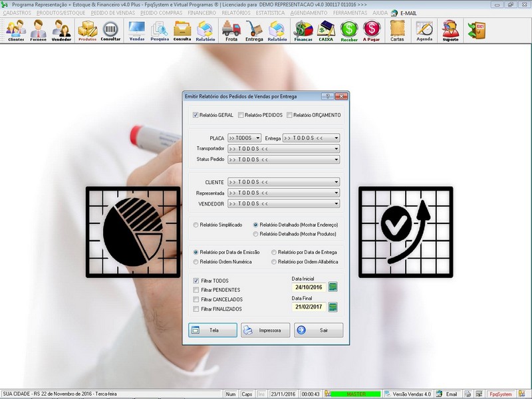Check the Relatório PEDIDOS checkbox
Viewport: 532px width, 399px height.
click(241, 115)
